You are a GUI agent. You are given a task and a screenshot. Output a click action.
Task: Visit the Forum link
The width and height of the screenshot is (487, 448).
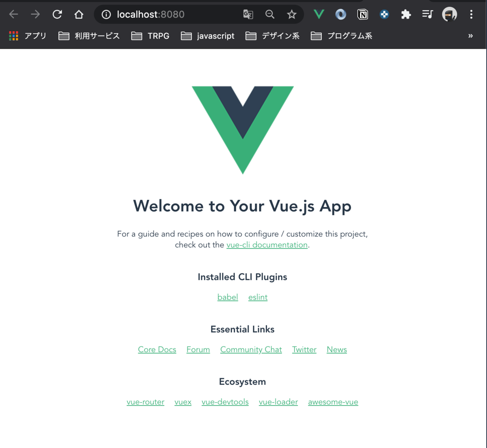pos(198,350)
